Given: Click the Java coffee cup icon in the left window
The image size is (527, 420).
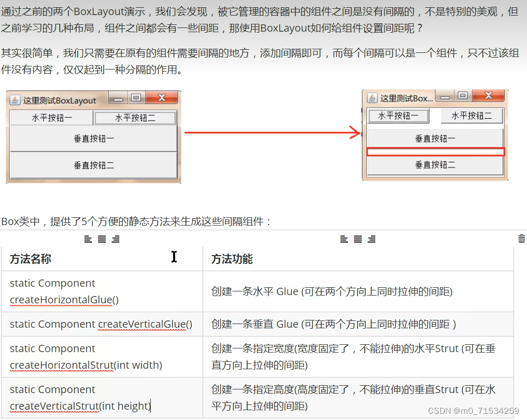Looking at the screenshot, I should pos(14,99).
